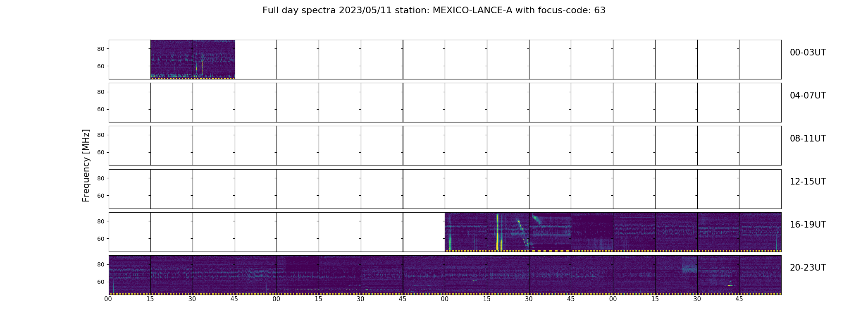This screenshot has height=331, width=868.
Task: Click the 60 tick label of 20-23UT row
Action: [x=101, y=282]
